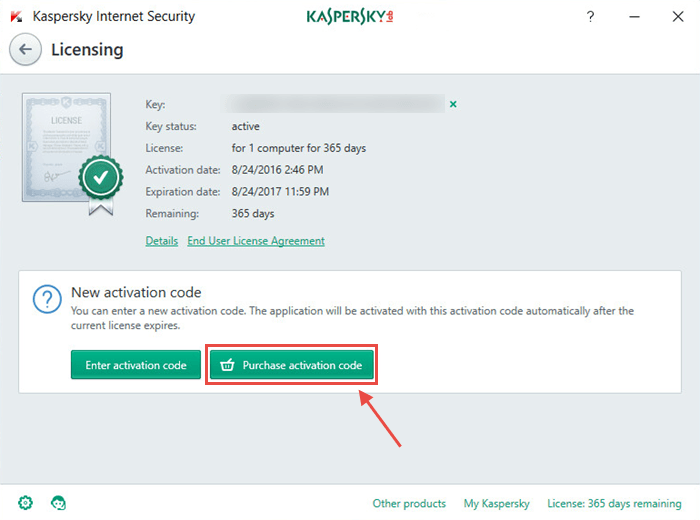
Task: Open settings with the gear icon
Action: (x=25, y=503)
